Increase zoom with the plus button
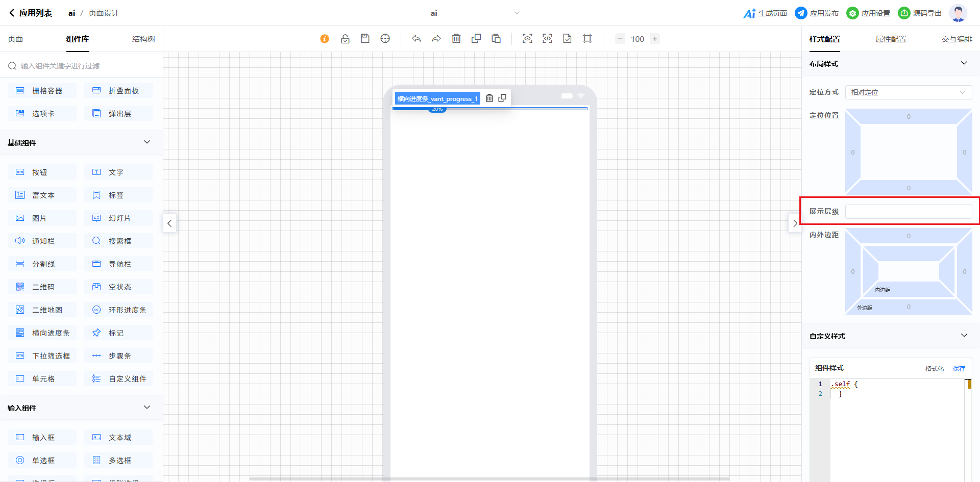980x482 pixels. coord(655,39)
